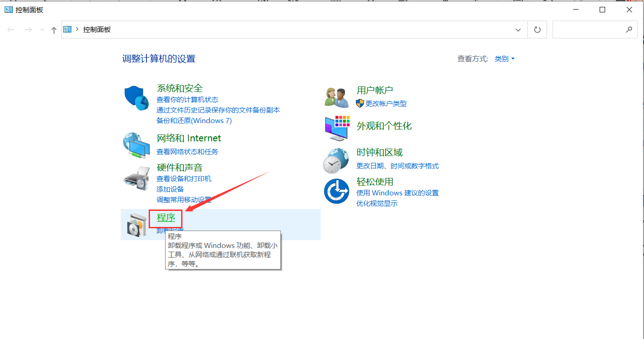Click the forward navigation arrow

(x=28, y=30)
